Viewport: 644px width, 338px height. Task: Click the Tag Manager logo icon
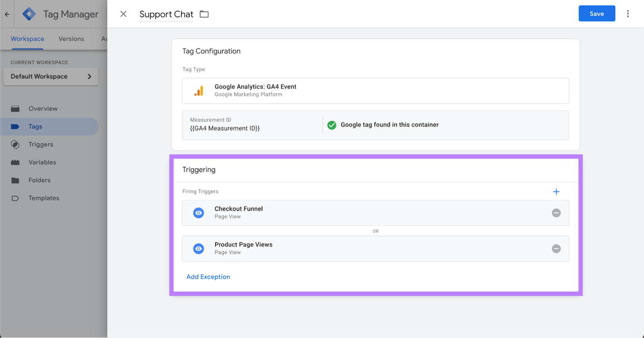coord(29,14)
